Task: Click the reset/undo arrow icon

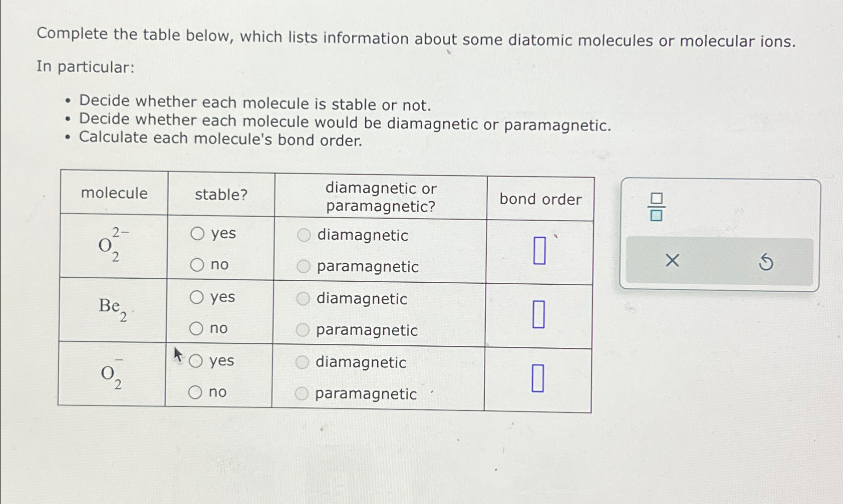Action: 766,261
